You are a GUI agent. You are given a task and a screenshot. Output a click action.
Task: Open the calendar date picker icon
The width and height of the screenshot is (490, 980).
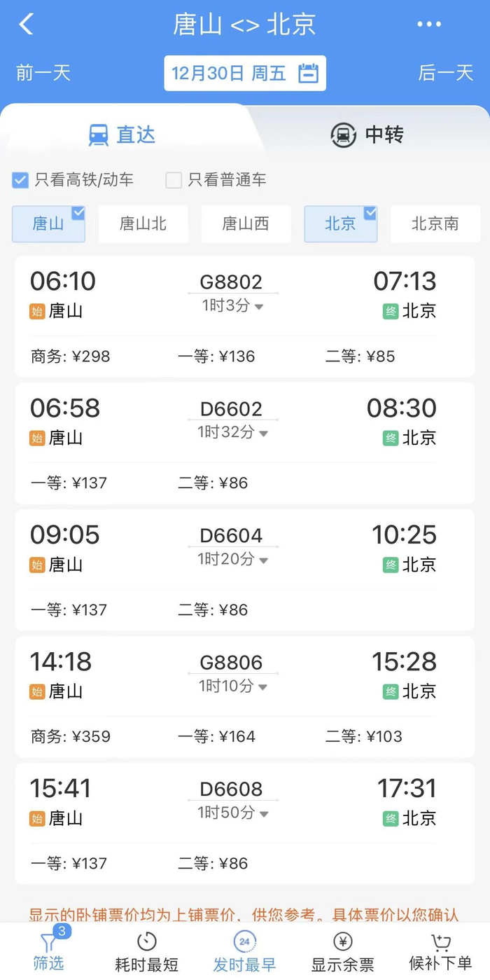pyautogui.click(x=308, y=73)
